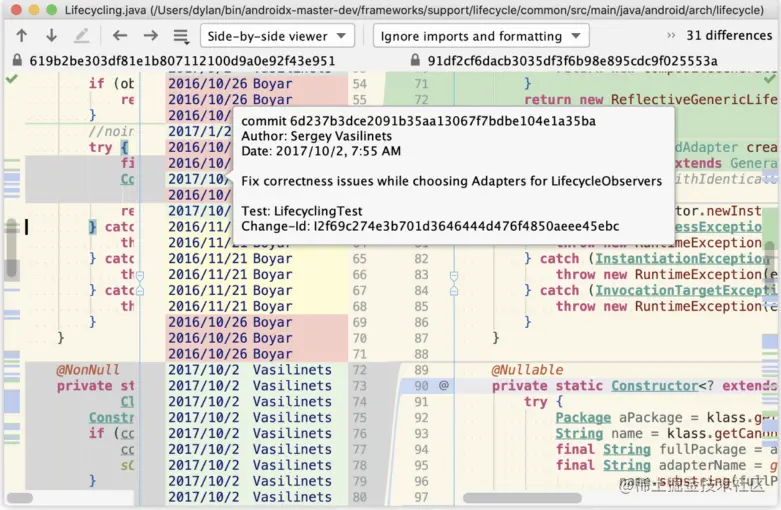Click the lock icon beside revision 619b2be

click(17, 60)
